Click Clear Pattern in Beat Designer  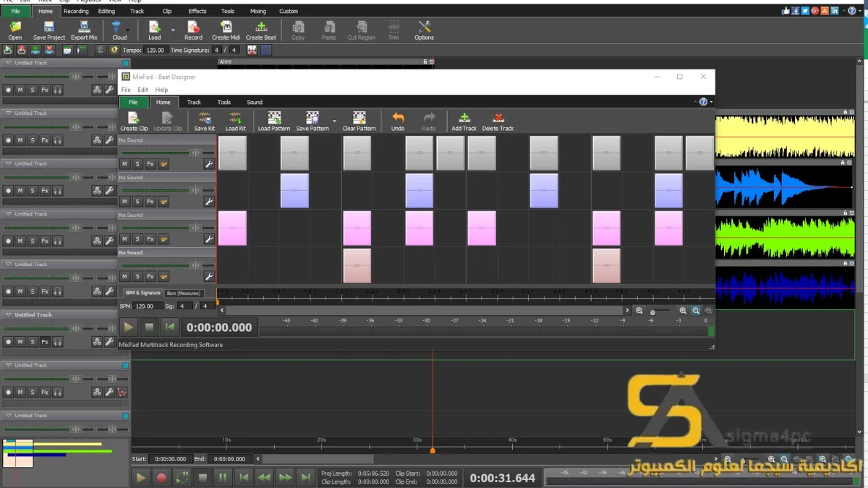click(359, 121)
